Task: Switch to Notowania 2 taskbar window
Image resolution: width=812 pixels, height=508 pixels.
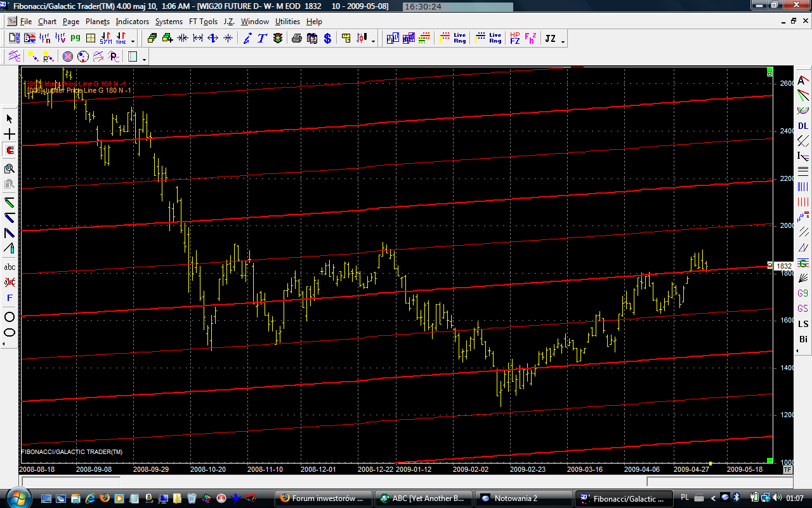Action: coord(523,498)
